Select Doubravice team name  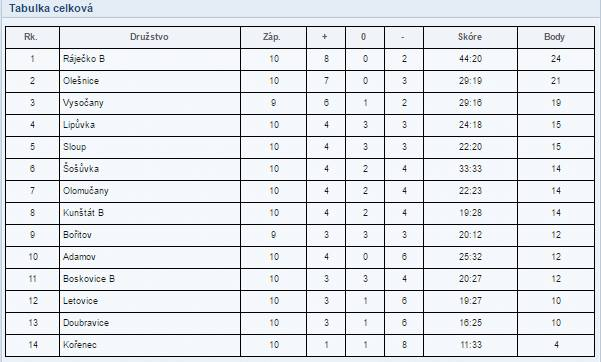[x=86, y=323]
